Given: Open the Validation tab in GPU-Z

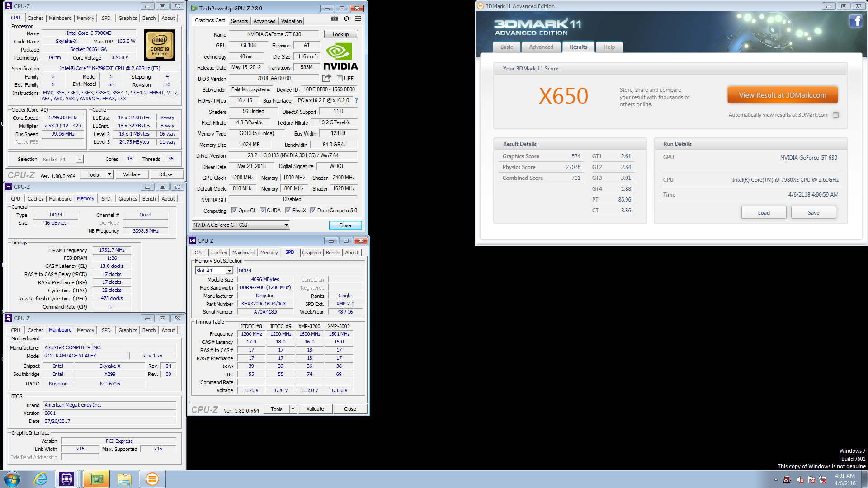Looking at the screenshot, I should click(x=291, y=21).
